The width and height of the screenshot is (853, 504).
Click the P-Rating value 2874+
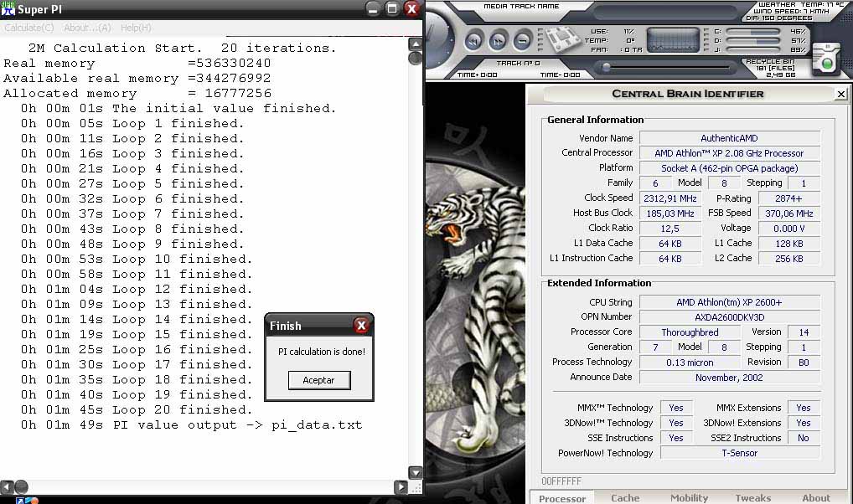click(788, 198)
